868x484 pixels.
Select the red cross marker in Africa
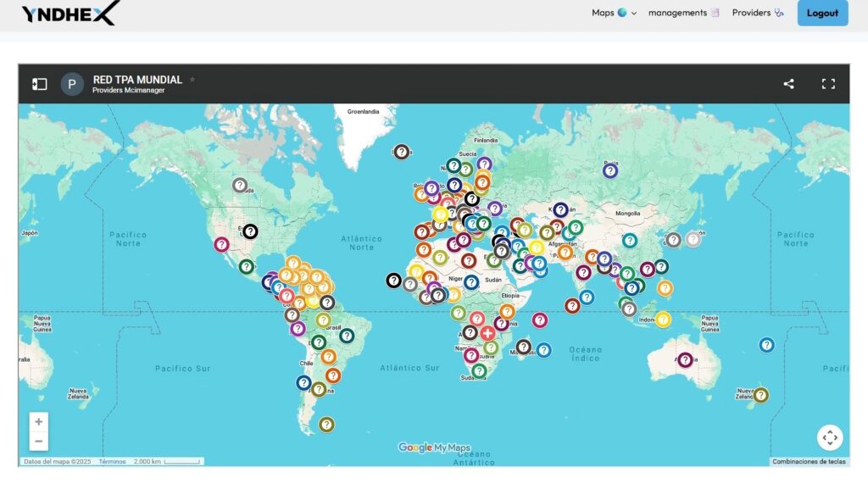pos(487,333)
